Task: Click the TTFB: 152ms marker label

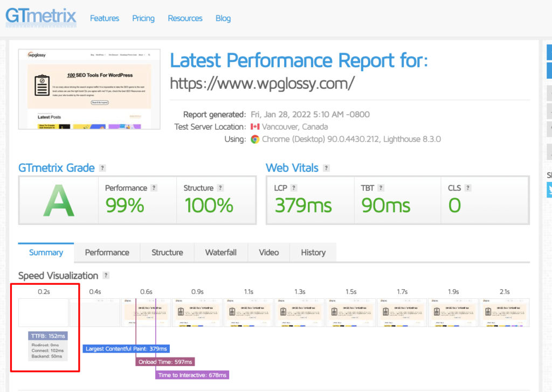Action: click(48, 336)
